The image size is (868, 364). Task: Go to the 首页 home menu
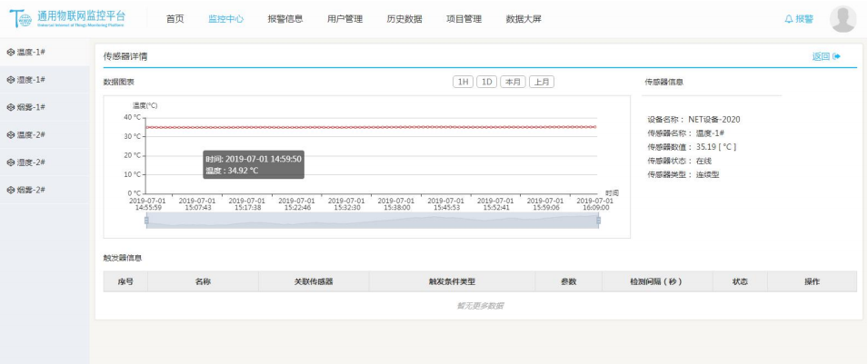[x=175, y=19]
